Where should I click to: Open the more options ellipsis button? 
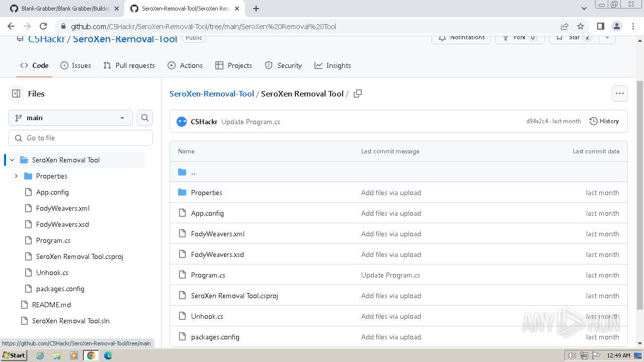pyautogui.click(x=620, y=94)
